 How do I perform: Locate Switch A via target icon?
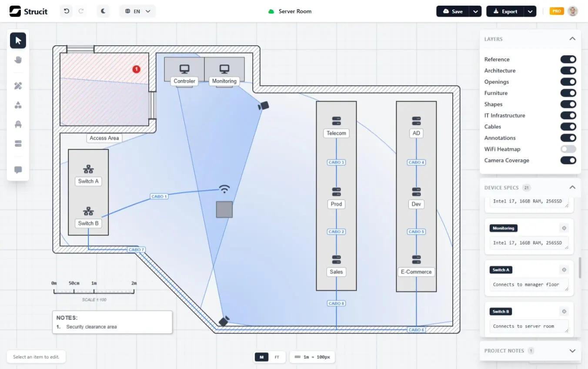[564, 270]
